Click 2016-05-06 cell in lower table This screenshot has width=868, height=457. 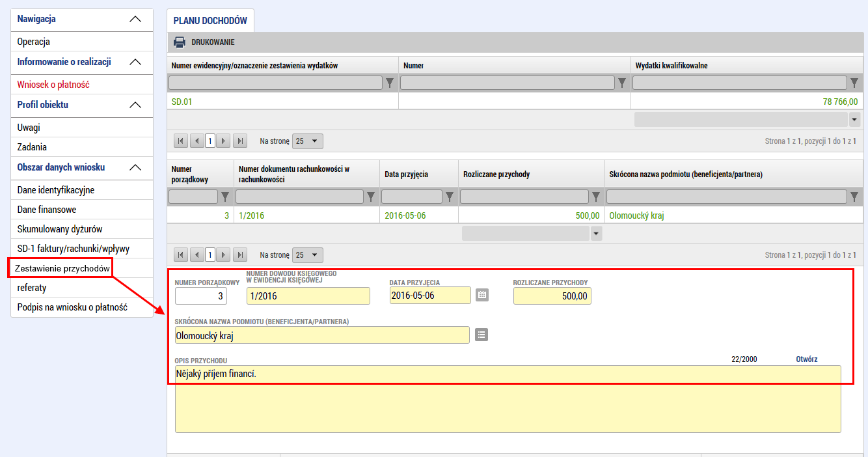[x=419, y=215]
